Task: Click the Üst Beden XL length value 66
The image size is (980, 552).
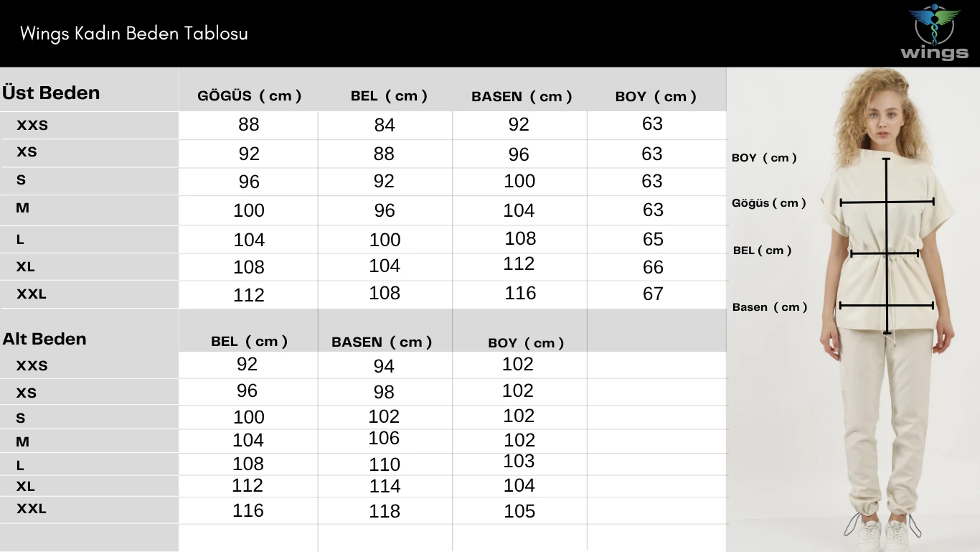Action: pyautogui.click(x=653, y=267)
